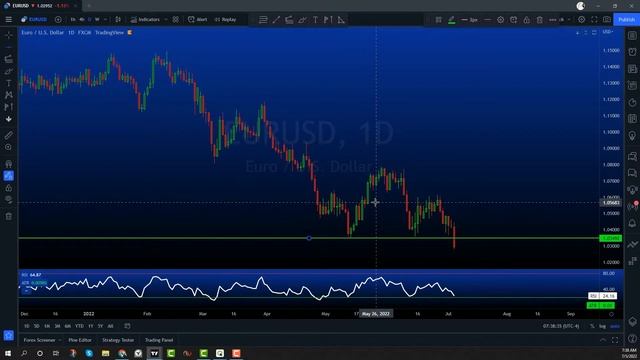Open the line style selector in the drawing toolbar
640x360 pixels.
tap(487, 19)
